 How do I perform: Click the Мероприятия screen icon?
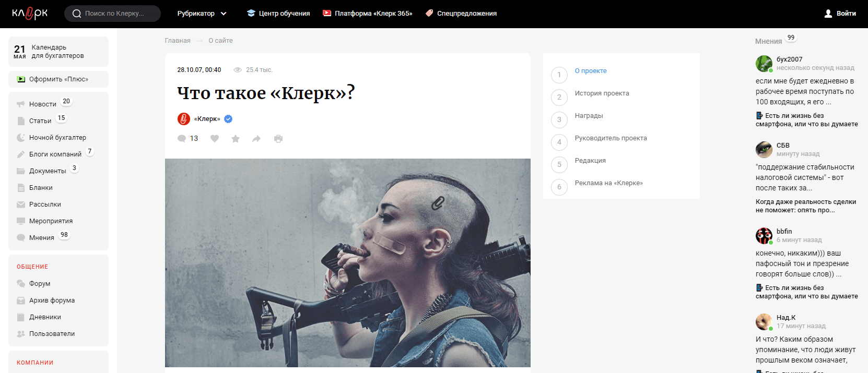tap(21, 221)
